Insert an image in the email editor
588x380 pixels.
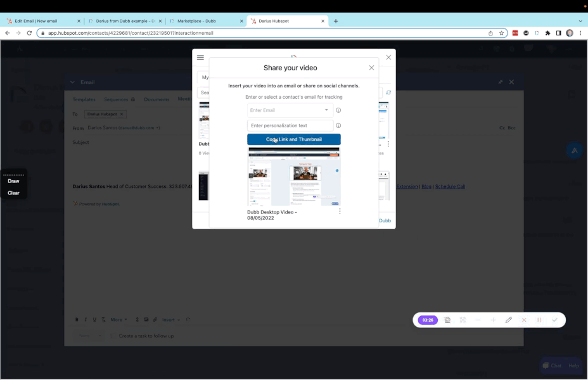click(x=146, y=320)
